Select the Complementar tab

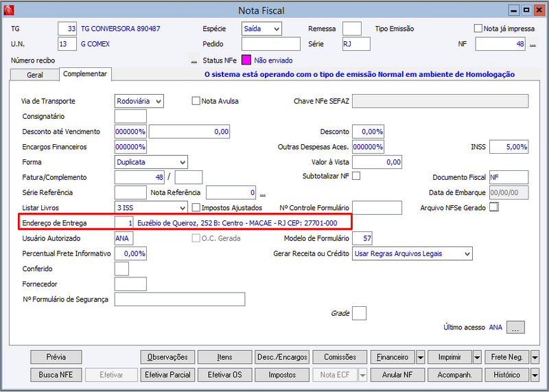coord(85,74)
